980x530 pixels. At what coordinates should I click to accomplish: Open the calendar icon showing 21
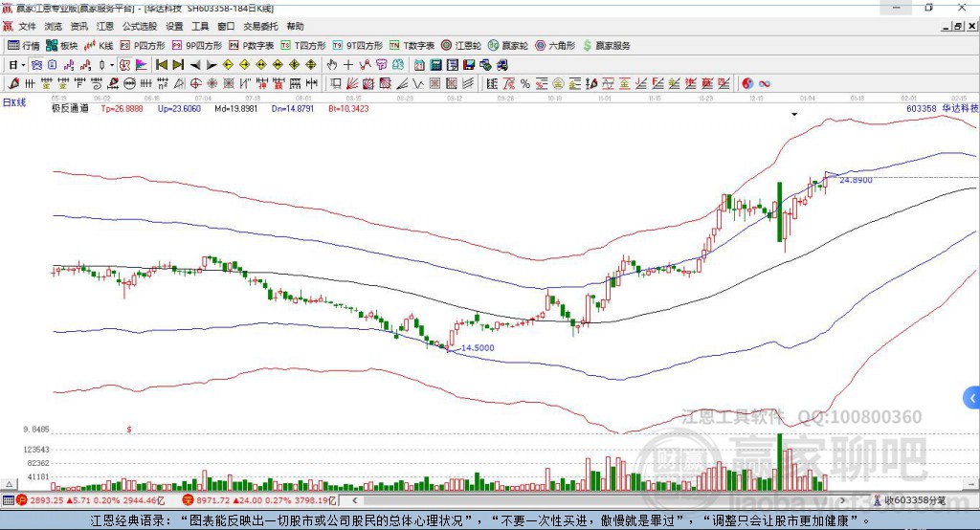(x=419, y=65)
